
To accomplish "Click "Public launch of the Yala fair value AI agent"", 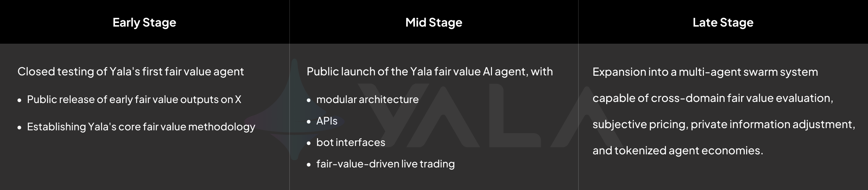I will (430, 72).
